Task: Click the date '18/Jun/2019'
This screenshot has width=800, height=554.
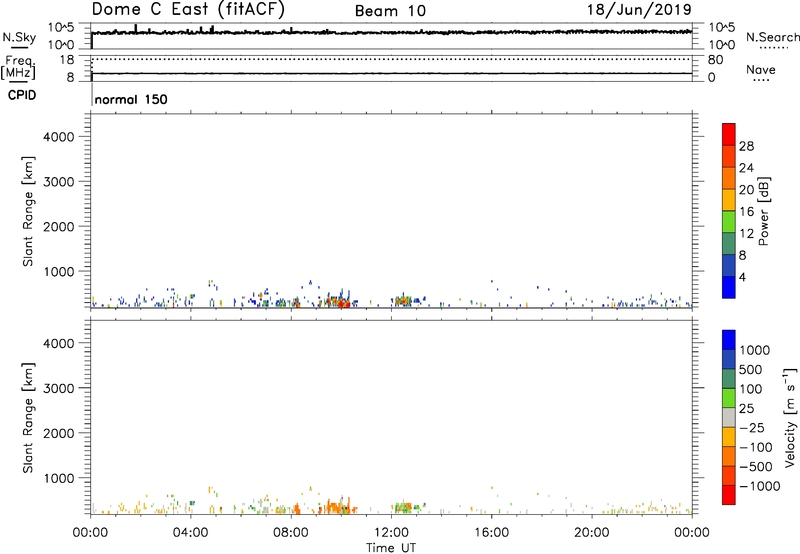Action: tap(639, 9)
